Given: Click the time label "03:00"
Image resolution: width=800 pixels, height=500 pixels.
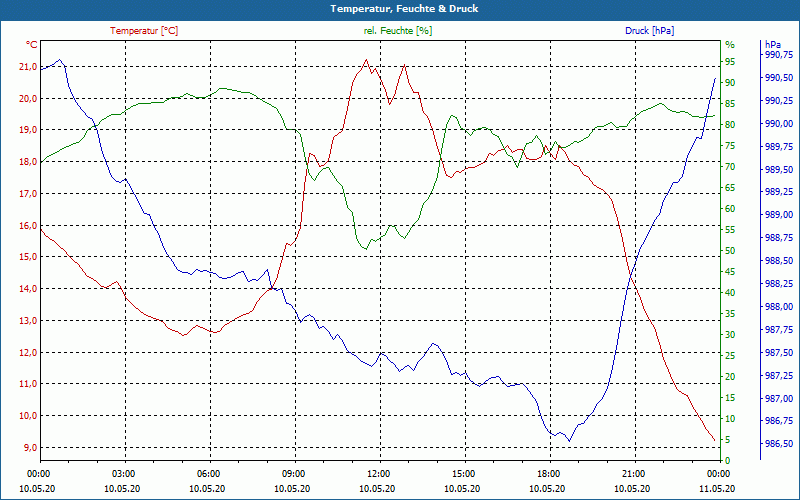Looking at the screenshot, I should [123, 473].
